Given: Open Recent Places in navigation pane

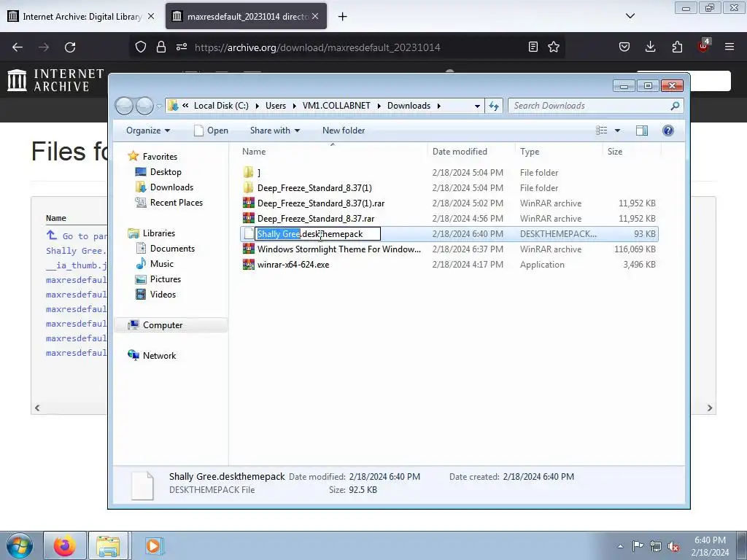Looking at the screenshot, I should pyautogui.click(x=169, y=203).
